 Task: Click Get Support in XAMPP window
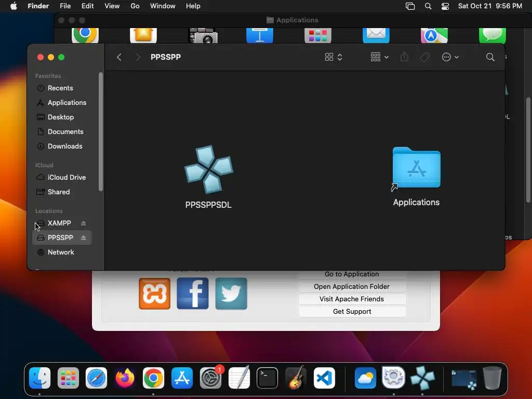click(352, 312)
